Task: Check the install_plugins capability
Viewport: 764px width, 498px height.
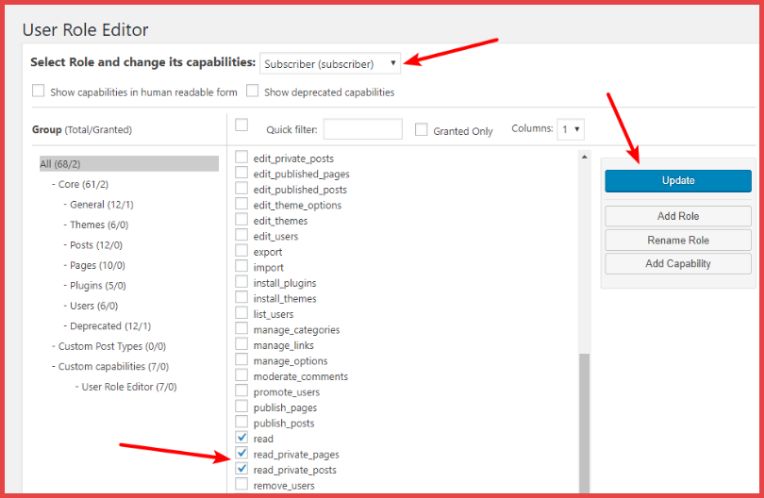Action: [241, 282]
